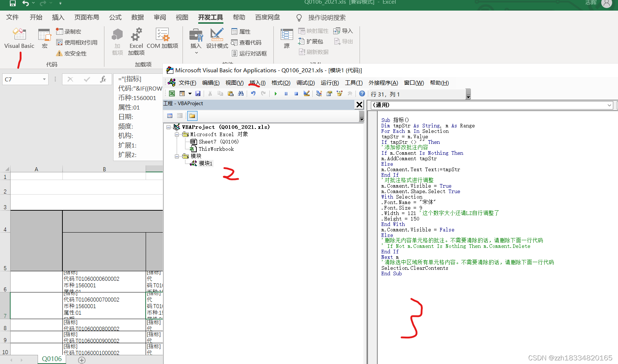Click save icon in VBA toolbar
Image resolution: width=618 pixels, height=364 pixels.
198,94
